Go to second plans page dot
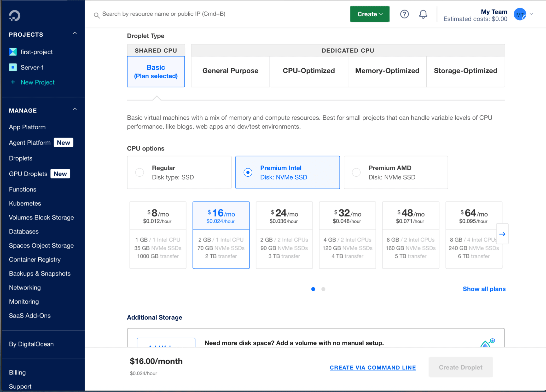This screenshot has width=546, height=392. pyautogui.click(x=323, y=289)
